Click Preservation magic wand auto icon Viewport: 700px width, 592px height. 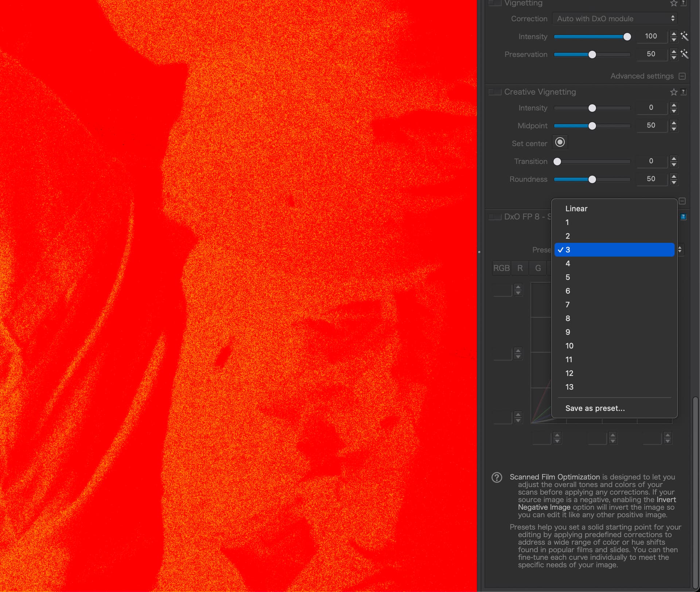684,54
